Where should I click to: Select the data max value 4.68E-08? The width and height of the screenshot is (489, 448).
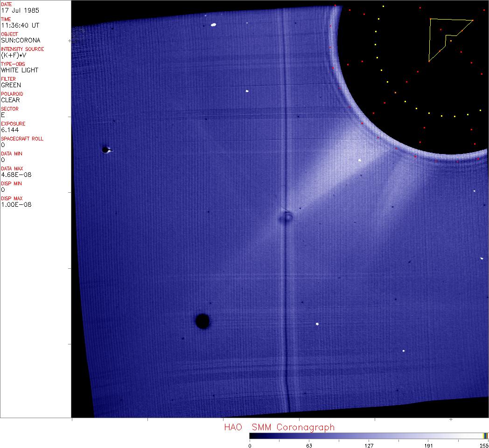coord(16,175)
